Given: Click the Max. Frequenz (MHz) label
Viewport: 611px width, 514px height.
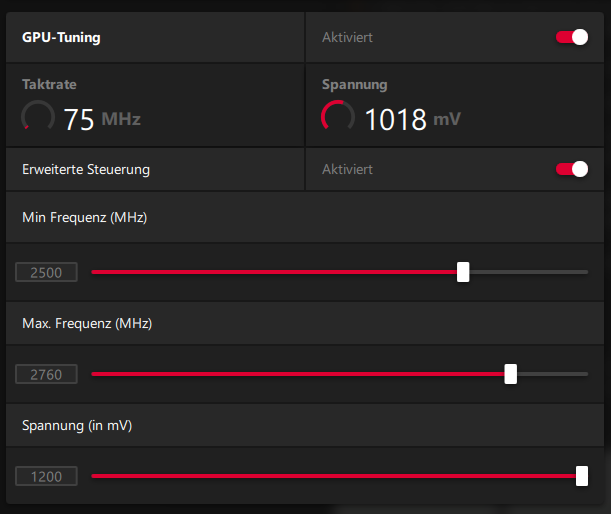Looking at the screenshot, I should pyautogui.click(x=87, y=323).
